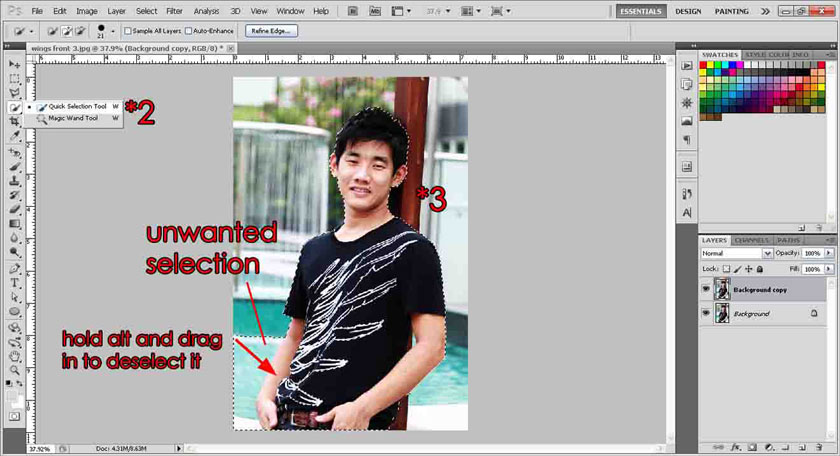Select the Lasso tool
The width and height of the screenshot is (840, 456).
(x=14, y=93)
